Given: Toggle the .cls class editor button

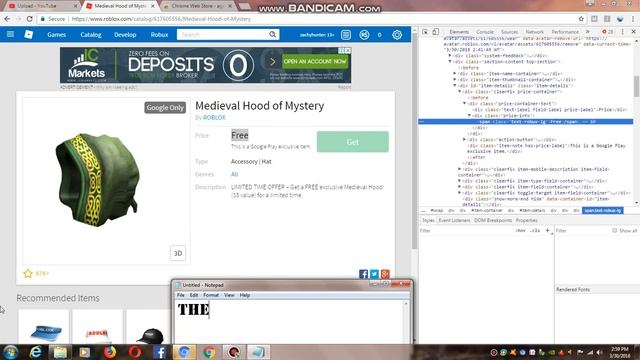Looking at the screenshot, I should (535, 231).
